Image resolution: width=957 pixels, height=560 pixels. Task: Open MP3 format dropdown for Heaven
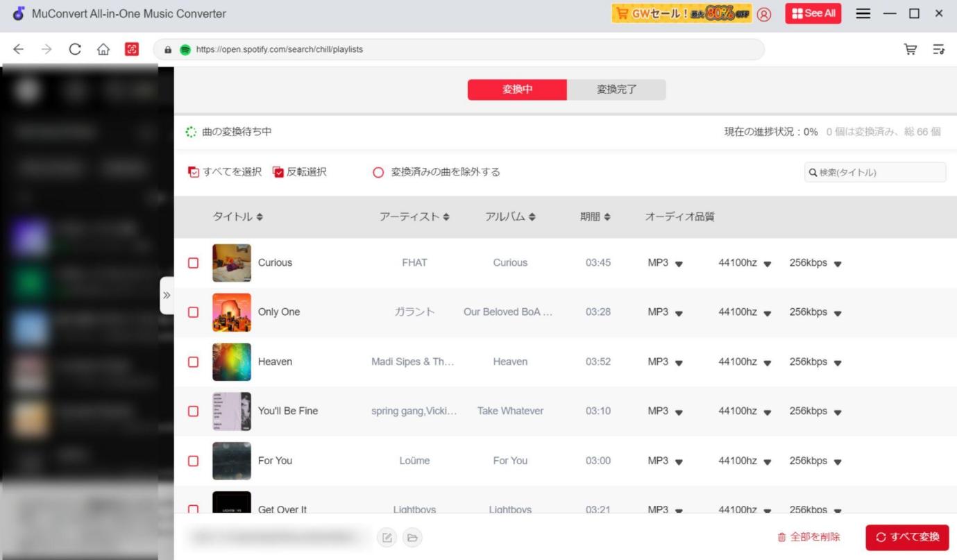point(665,362)
